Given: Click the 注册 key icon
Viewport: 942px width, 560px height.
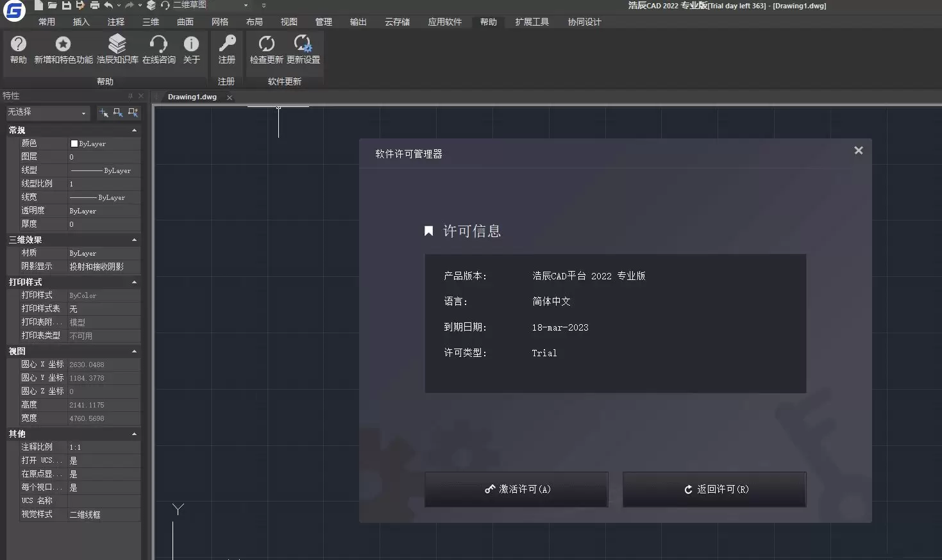Looking at the screenshot, I should [x=227, y=49].
